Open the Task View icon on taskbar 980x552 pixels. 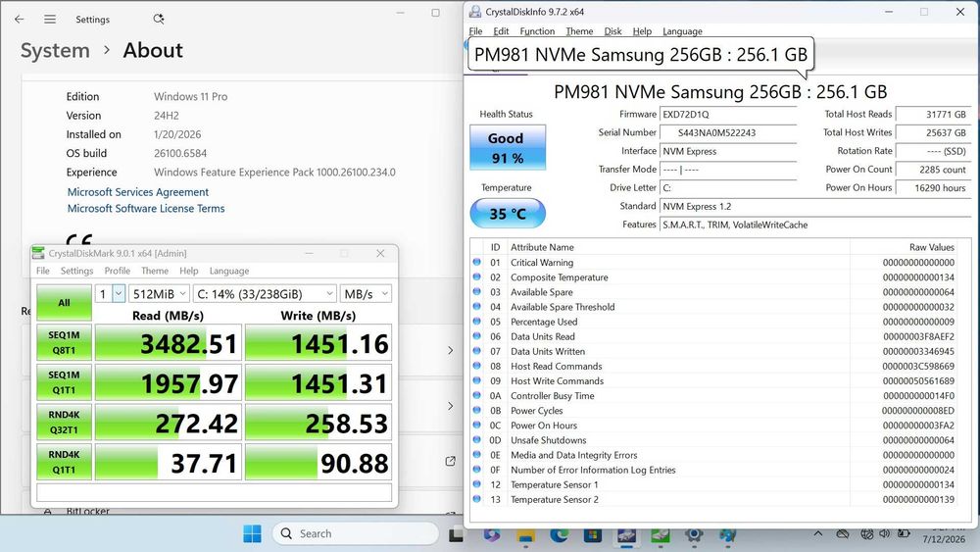pos(457,534)
